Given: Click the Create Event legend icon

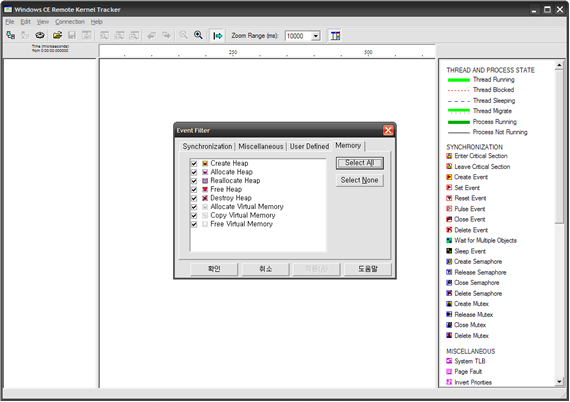Looking at the screenshot, I should 449,177.
